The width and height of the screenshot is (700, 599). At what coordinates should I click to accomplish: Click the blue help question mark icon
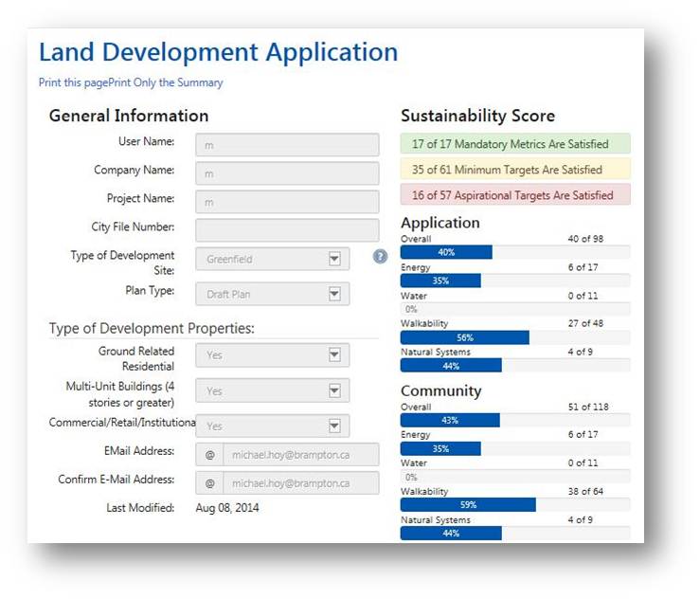pyautogui.click(x=380, y=257)
